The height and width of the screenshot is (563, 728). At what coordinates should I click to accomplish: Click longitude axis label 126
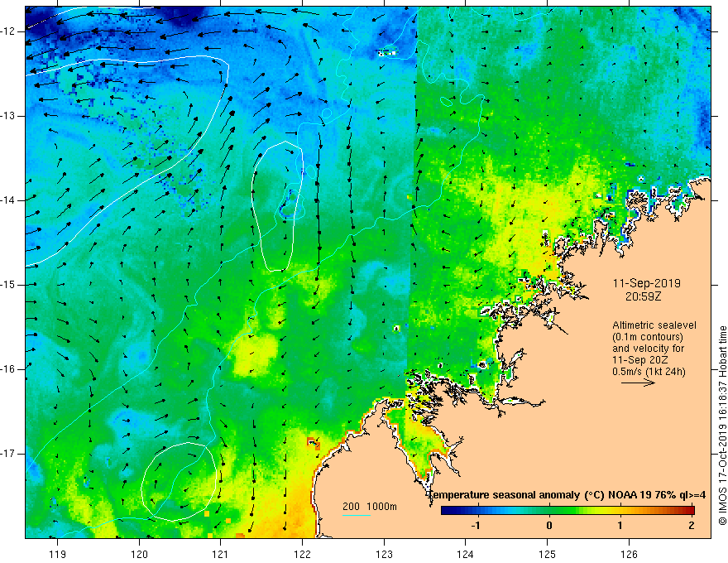pos(629,554)
